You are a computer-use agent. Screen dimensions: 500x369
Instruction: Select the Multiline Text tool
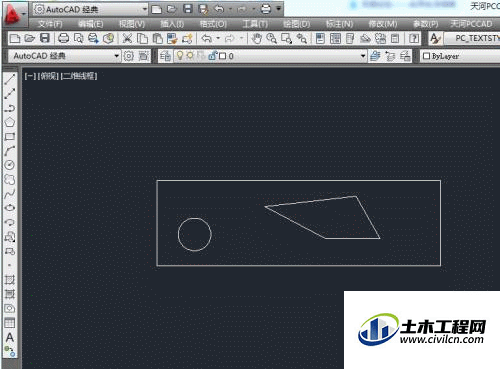tap(10, 337)
